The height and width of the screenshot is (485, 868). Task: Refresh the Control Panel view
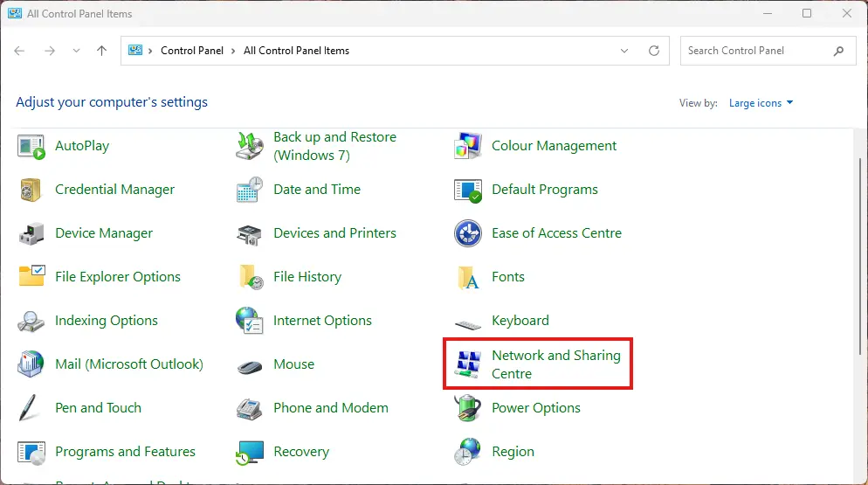(654, 51)
